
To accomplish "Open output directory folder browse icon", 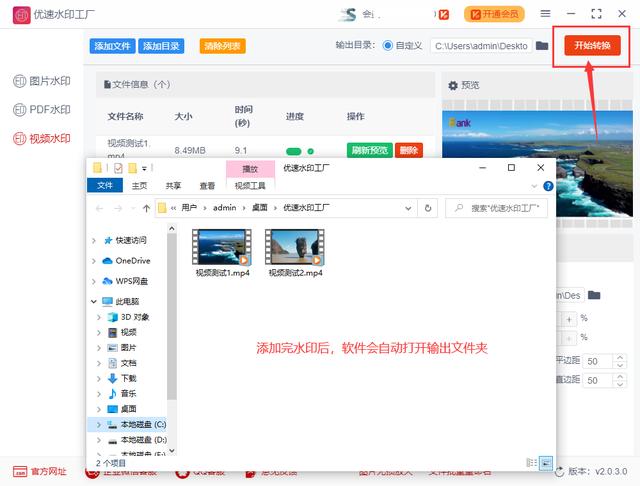I will [542, 46].
